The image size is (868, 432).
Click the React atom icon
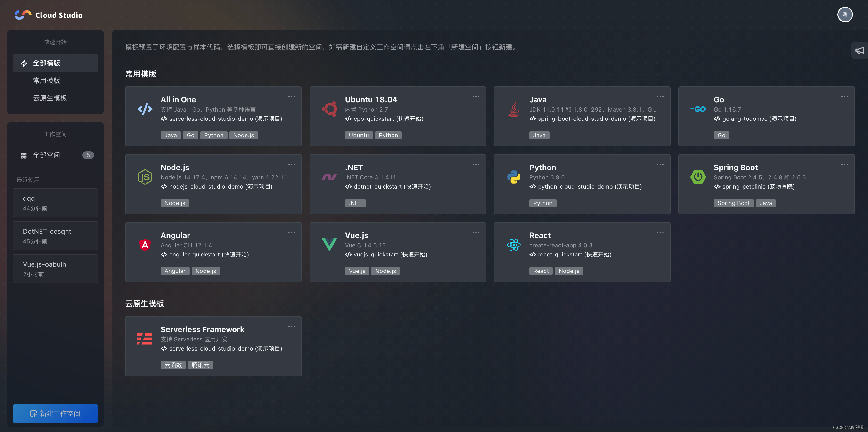[x=514, y=245]
